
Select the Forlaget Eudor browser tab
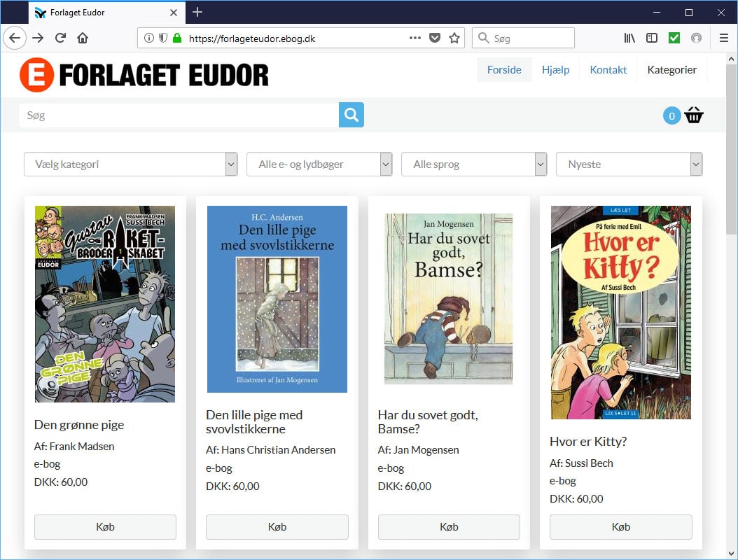pyautogui.click(x=106, y=13)
